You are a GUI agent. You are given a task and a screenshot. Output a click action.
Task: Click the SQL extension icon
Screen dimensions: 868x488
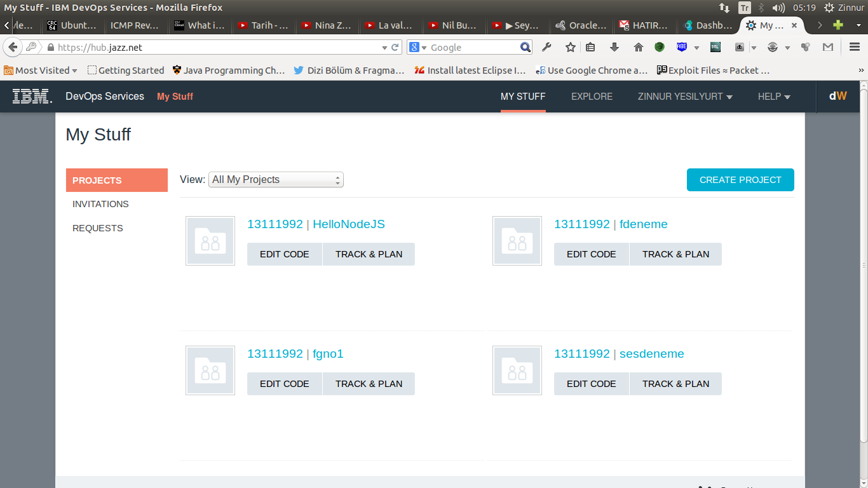(x=715, y=47)
